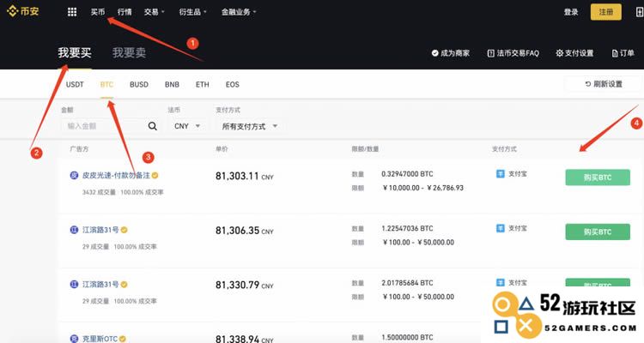
Task: Open 行情 in the top navigation
Action: point(125,12)
